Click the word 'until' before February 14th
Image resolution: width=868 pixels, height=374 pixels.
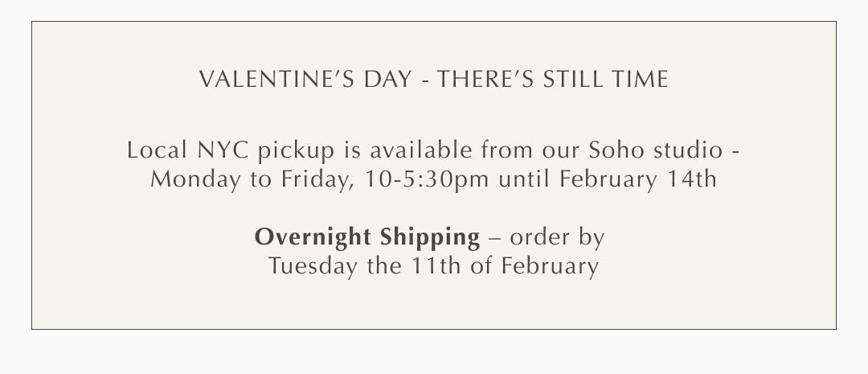click(522, 179)
